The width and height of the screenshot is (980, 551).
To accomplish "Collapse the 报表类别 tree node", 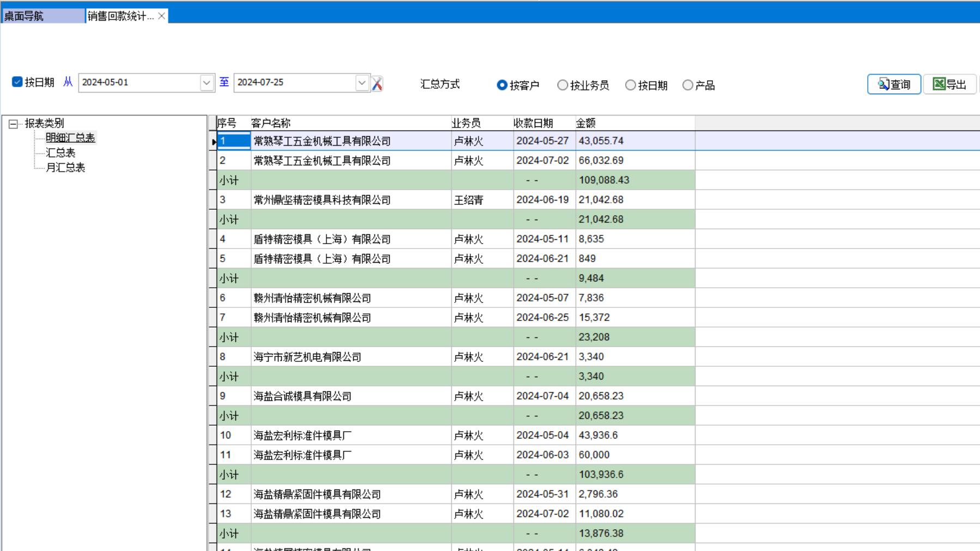I will tap(13, 124).
